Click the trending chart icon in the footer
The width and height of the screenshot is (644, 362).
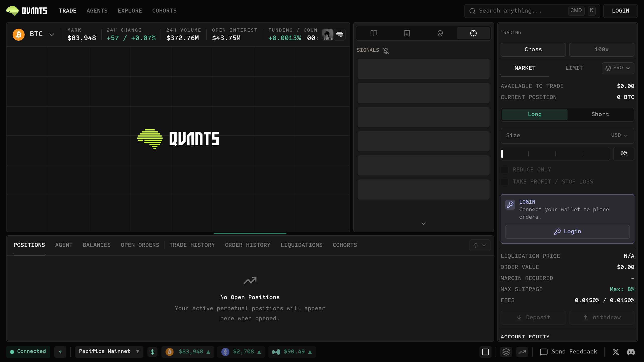click(522, 352)
